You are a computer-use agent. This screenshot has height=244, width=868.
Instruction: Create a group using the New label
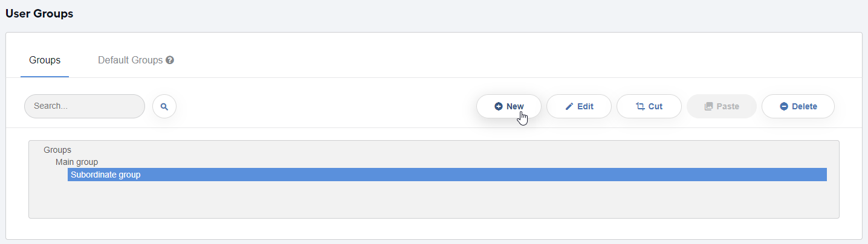point(515,106)
